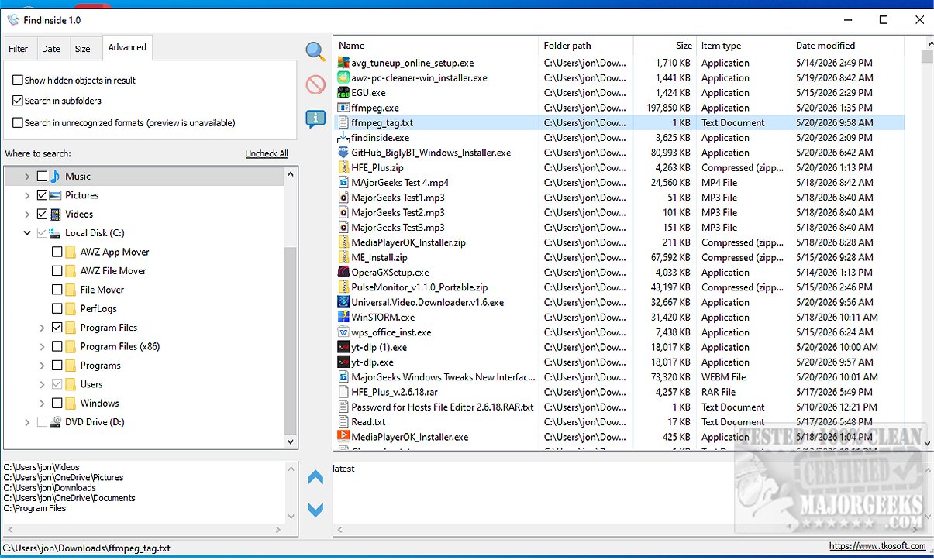Enable Show hidden objects in result

18,81
